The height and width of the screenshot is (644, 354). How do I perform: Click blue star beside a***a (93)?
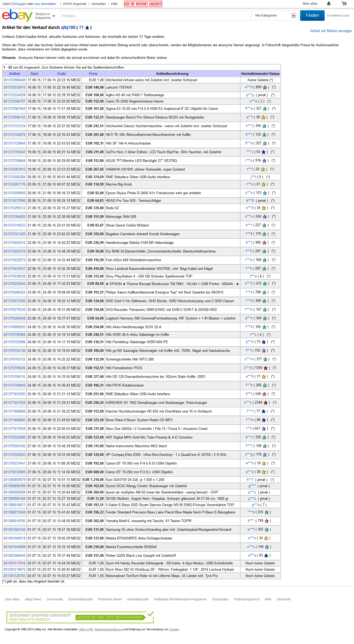click(x=266, y=556)
